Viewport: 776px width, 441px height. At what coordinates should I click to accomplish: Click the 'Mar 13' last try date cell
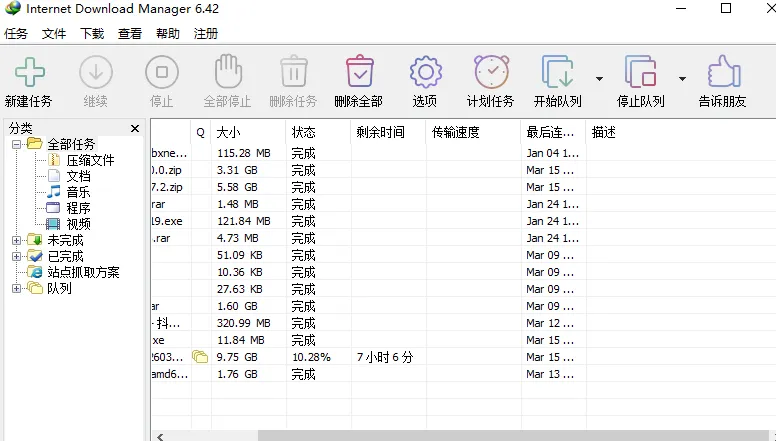click(x=553, y=374)
